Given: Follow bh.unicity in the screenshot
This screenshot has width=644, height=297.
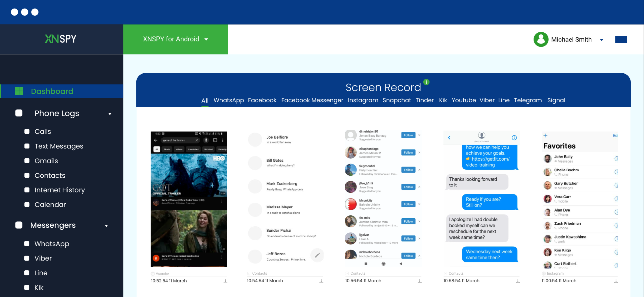Looking at the screenshot, I should tap(408, 204).
